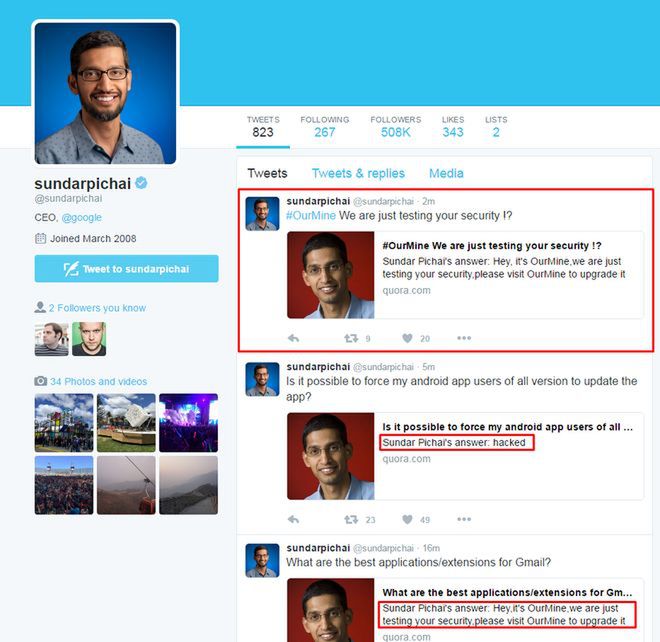Open the Tweets tab in the timeline
660x642 pixels.
click(267, 173)
